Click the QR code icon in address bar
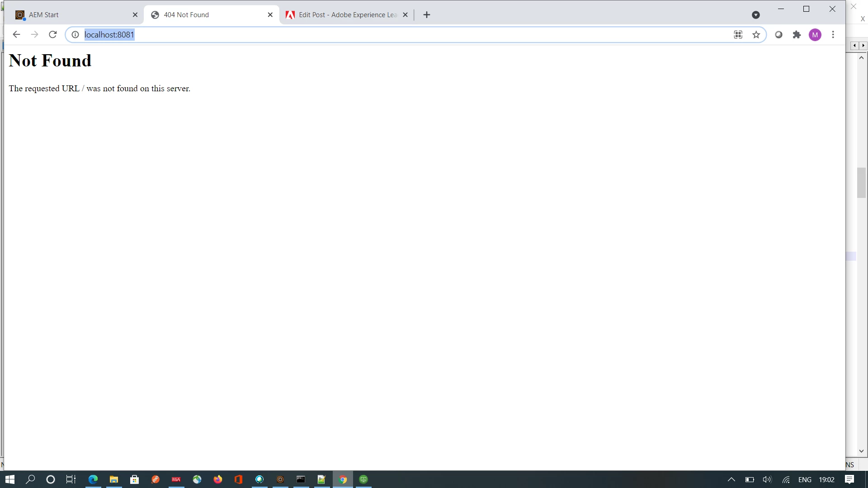 [738, 35]
